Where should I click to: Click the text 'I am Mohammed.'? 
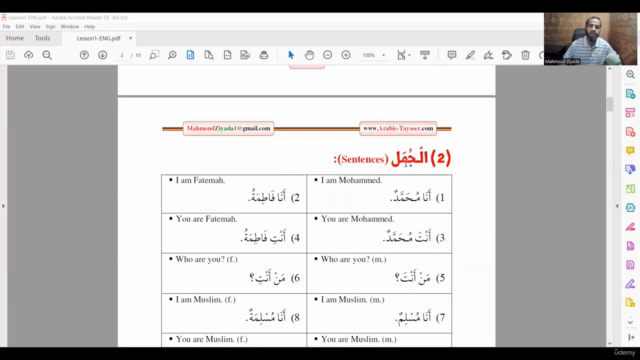pos(351,180)
